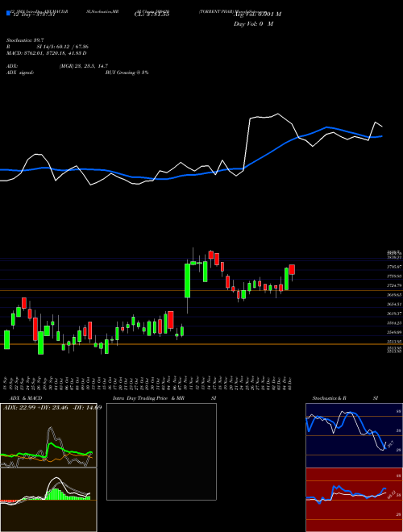Open the dark red RSI subchart
Image resolution: width=403 pixels, height=532 pixels.
click(x=354, y=500)
